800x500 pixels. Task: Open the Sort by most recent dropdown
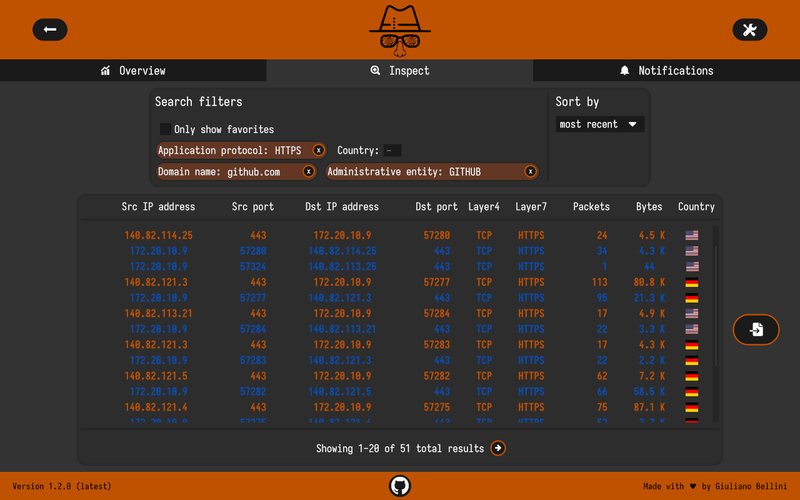[x=600, y=125]
